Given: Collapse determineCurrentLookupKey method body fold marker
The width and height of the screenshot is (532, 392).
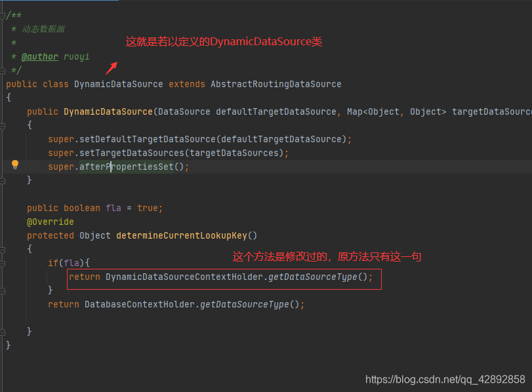Looking at the screenshot, I should pos(3,250).
